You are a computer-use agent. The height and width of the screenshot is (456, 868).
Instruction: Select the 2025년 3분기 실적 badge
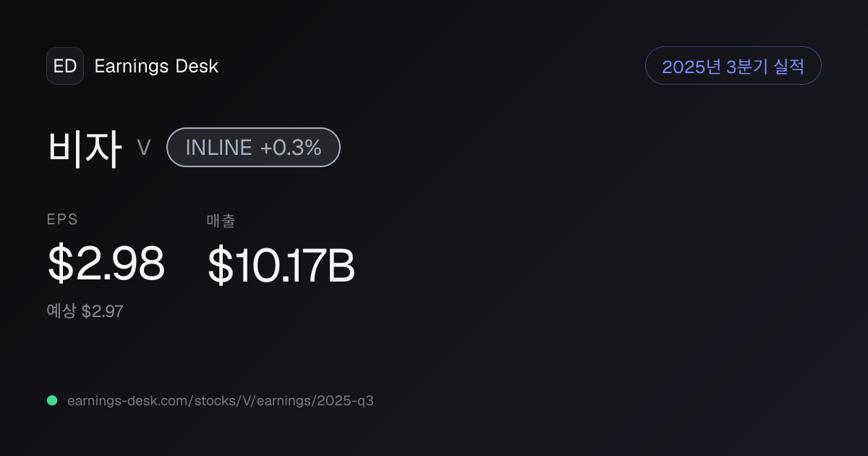point(733,66)
